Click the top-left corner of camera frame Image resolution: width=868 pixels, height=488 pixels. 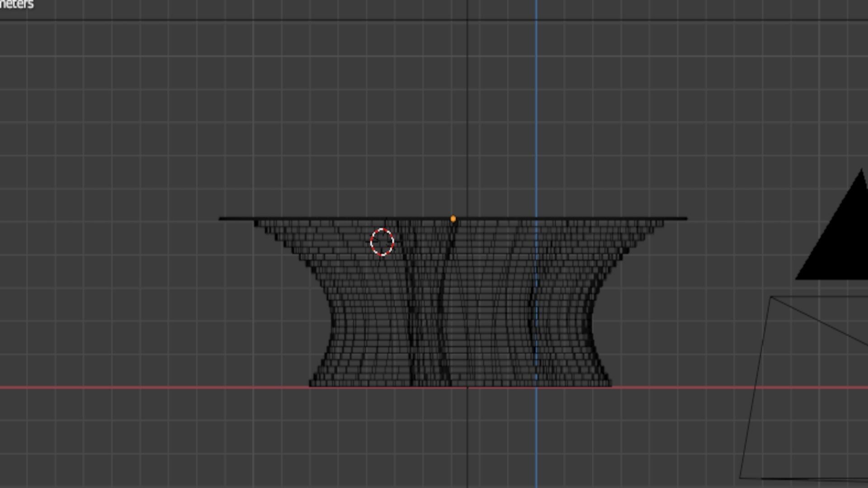click(771, 297)
